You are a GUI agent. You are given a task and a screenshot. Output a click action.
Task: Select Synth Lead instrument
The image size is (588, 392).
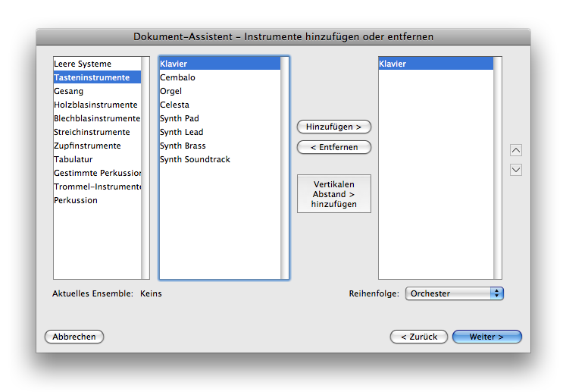pyautogui.click(x=220, y=132)
